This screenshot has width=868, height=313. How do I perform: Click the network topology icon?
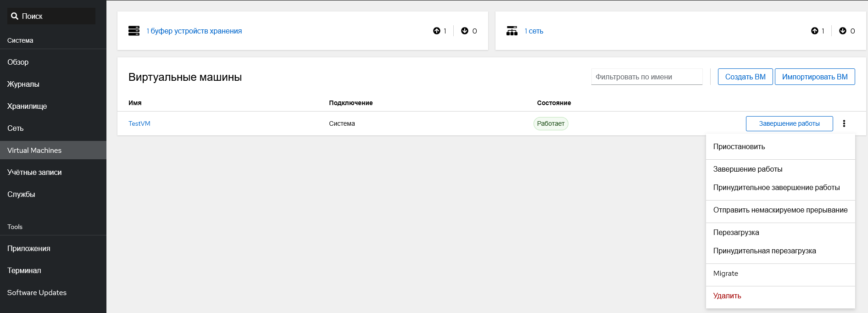click(x=512, y=31)
